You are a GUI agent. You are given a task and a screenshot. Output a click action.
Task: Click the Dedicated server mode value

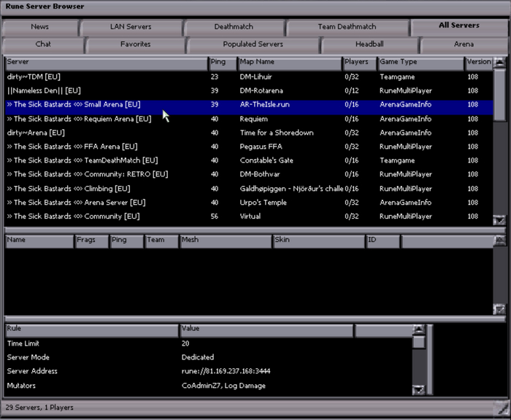(x=198, y=357)
